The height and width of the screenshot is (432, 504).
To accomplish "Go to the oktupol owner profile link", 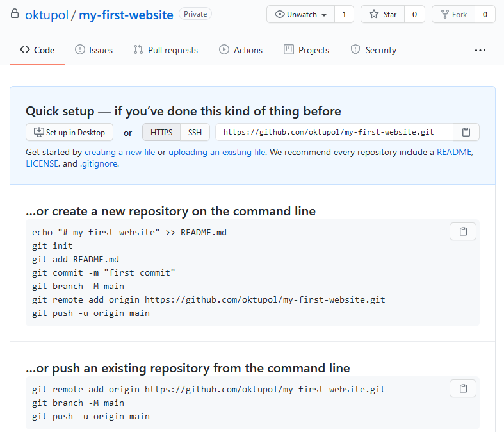I will 46,15.
